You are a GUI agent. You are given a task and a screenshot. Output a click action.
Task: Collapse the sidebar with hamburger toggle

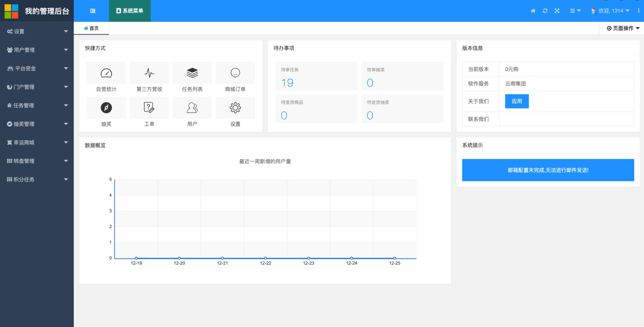92,11
